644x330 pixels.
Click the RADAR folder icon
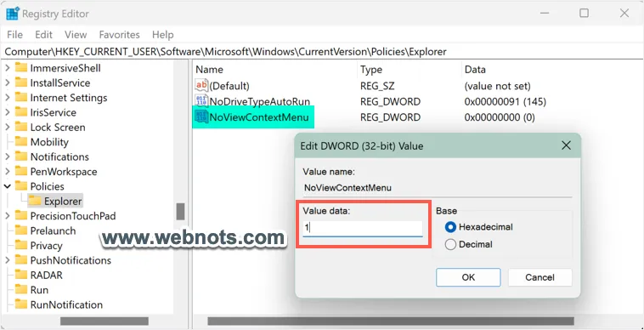21,275
